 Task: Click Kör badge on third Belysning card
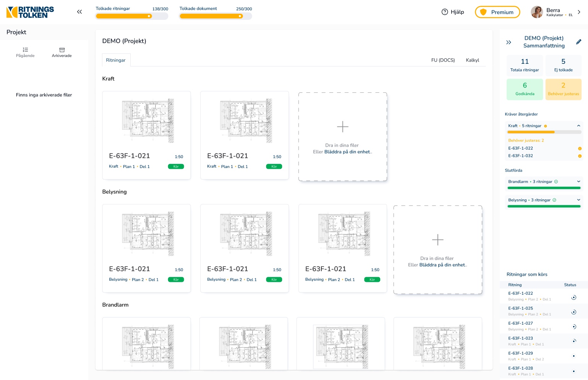tap(372, 280)
